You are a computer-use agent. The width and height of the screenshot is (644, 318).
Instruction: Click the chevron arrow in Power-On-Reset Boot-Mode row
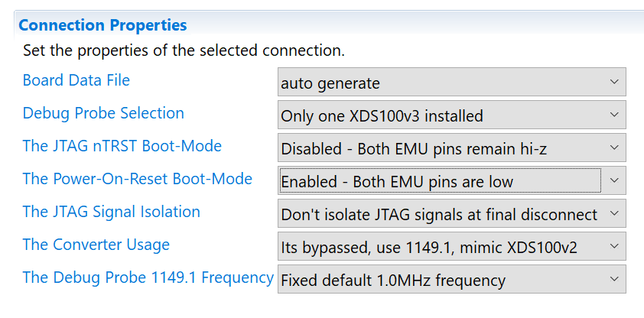(614, 181)
